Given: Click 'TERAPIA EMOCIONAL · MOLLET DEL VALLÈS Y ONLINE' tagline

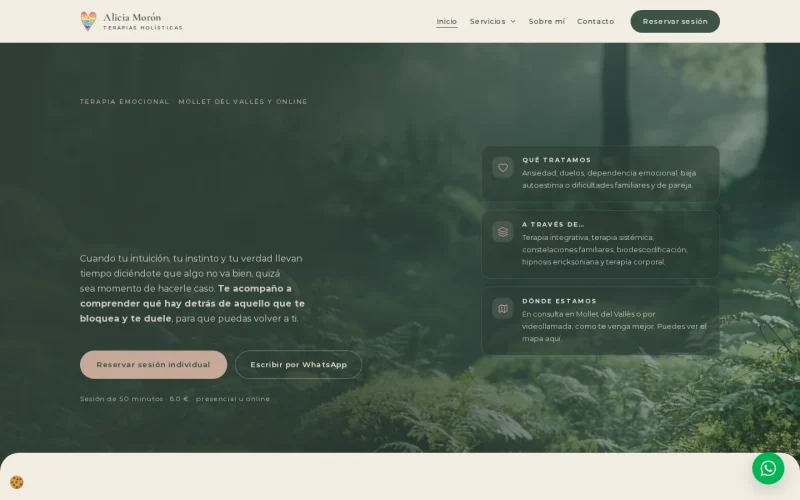Looking at the screenshot, I should pyautogui.click(x=193, y=102).
